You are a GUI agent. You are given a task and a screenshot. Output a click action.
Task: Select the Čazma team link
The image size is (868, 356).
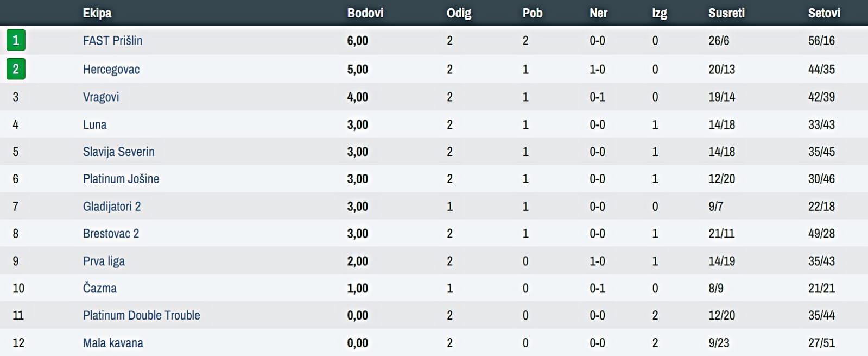pos(100,288)
